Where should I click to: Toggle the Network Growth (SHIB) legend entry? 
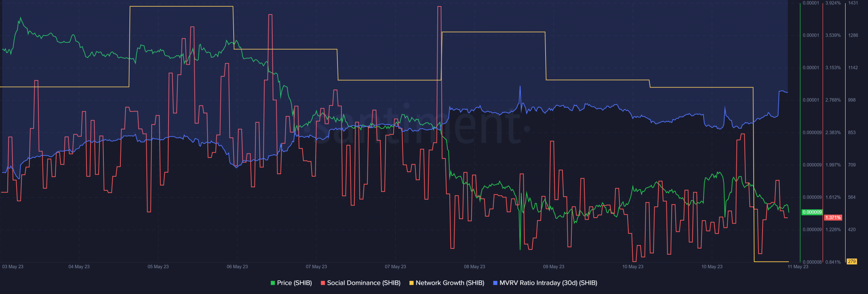(x=447, y=283)
